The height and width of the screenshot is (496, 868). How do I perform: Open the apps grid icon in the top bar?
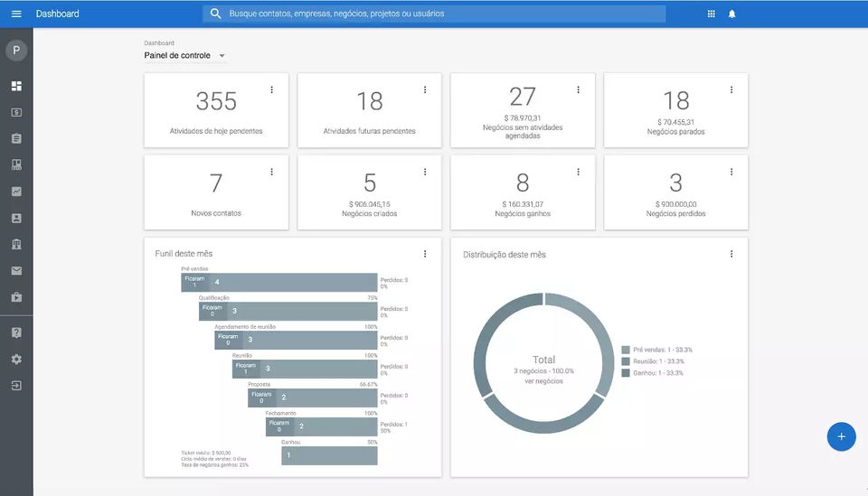[x=711, y=14]
